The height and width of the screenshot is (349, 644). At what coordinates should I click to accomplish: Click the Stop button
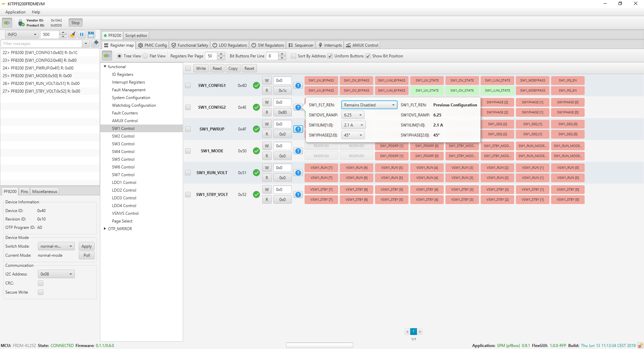pos(75,23)
